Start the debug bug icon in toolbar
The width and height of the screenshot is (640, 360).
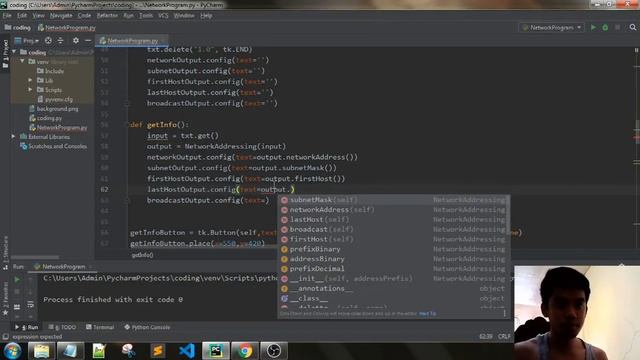click(x=605, y=27)
